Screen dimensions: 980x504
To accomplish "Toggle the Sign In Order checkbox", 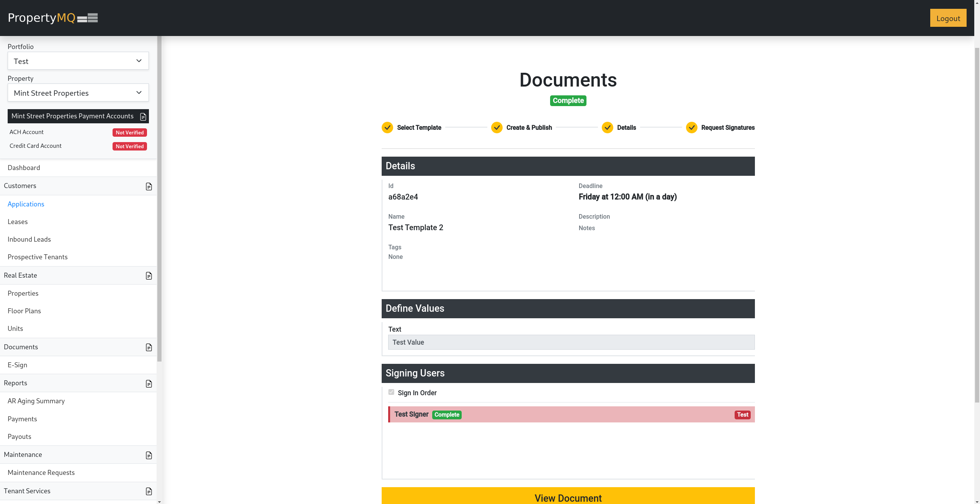I will 391,392.
